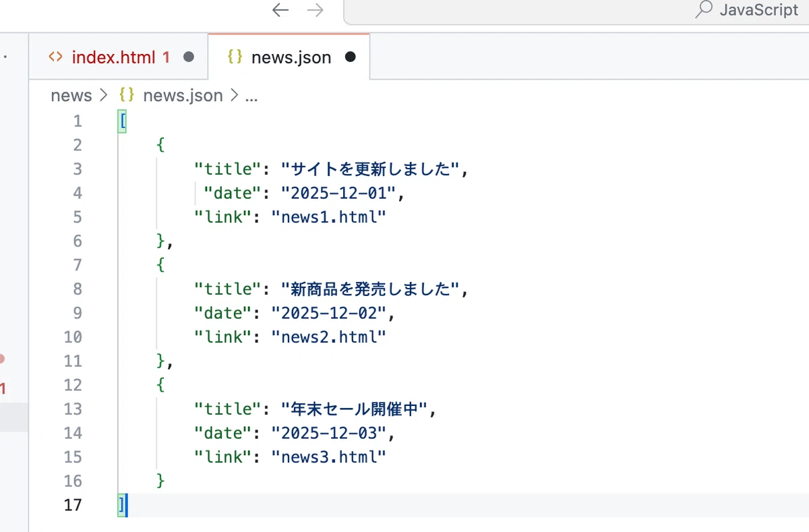
Task: Click the "date" key on line 9
Action: [222, 313]
